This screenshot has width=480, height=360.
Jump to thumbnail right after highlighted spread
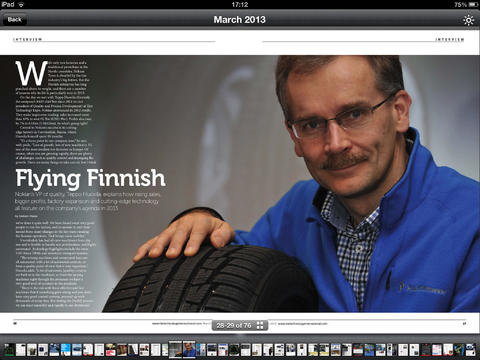[201, 349]
